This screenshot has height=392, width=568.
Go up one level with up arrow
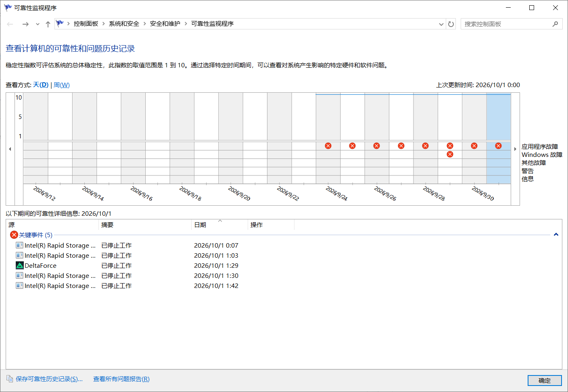coord(48,24)
